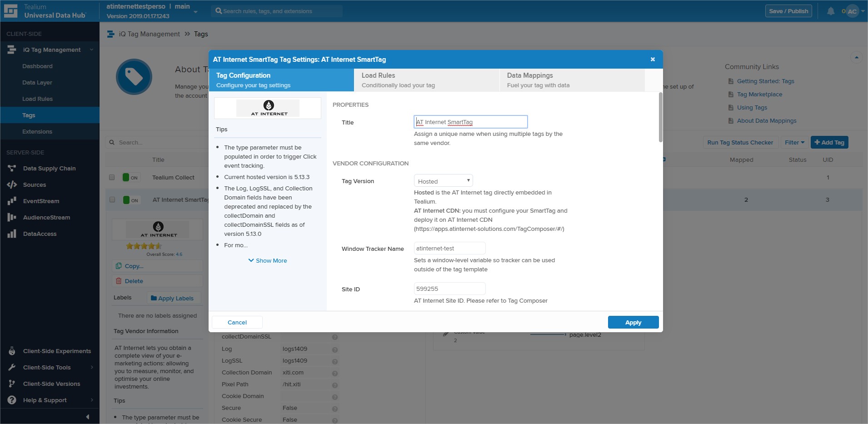Click the Tealium logo icon
Image resolution: width=868 pixels, height=424 pixels.
point(10,11)
